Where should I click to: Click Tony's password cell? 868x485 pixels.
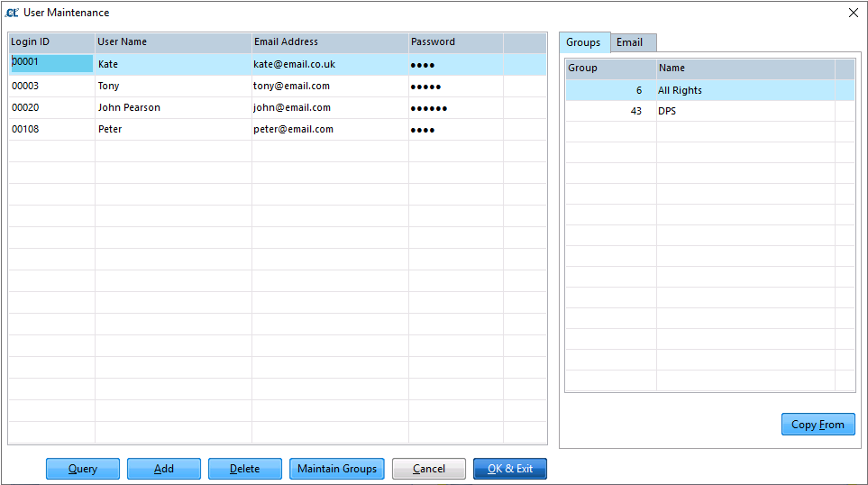tap(455, 87)
